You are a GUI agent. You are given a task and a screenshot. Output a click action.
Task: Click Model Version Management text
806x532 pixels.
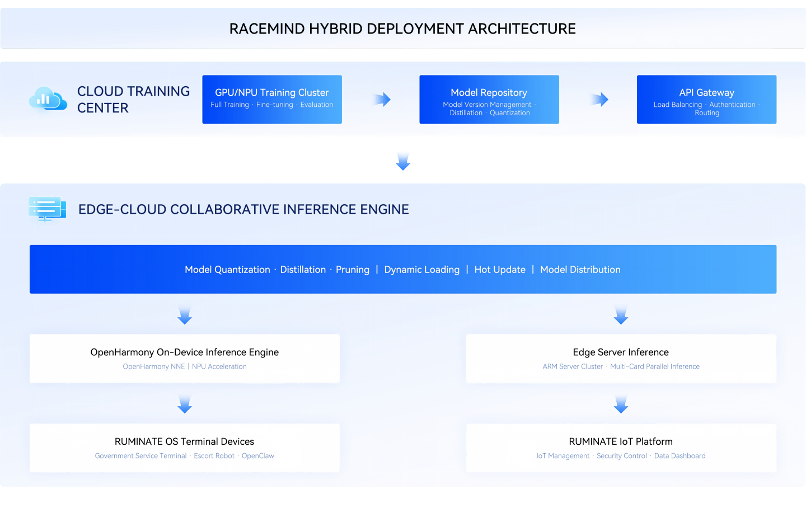pos(487,105)
